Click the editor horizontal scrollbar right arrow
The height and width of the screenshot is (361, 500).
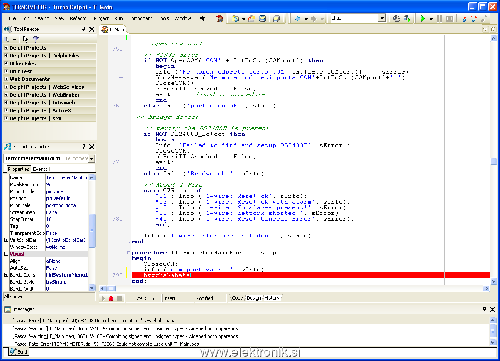click(486, 288)
